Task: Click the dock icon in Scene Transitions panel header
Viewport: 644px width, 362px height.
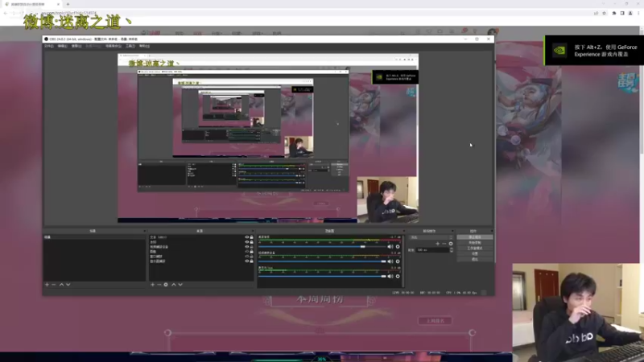Action: [452, 231]
